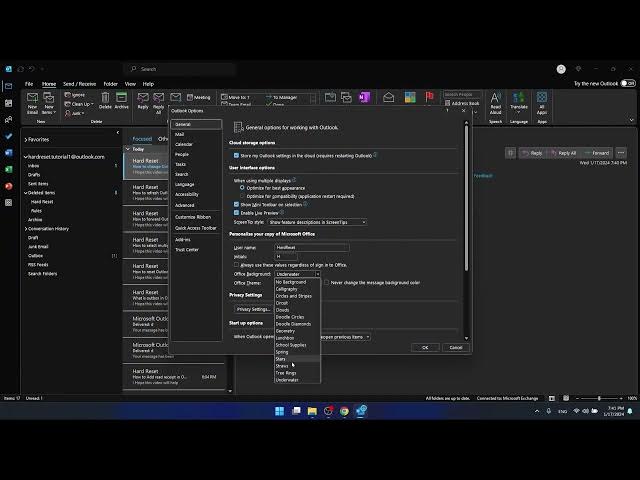Viewport: 640px width, 480px height.
Task: Collapse the hardreset.tutorial1@outlook.com account tree
Action: pos(26,157)
